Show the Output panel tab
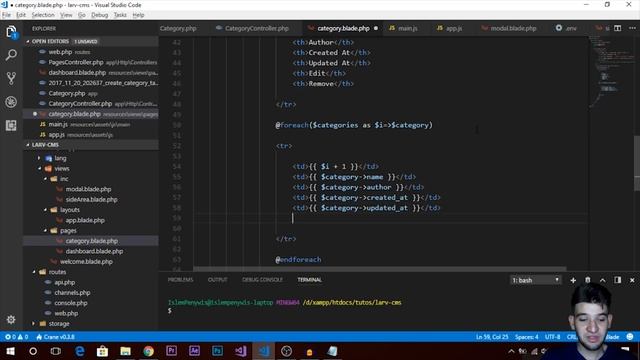640x360 pixels. pyautogui.click(x=217, y=280)
